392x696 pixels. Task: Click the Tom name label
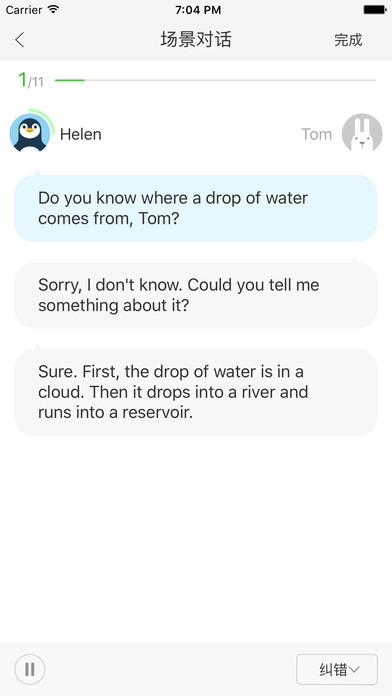click(x=317, y=134)
